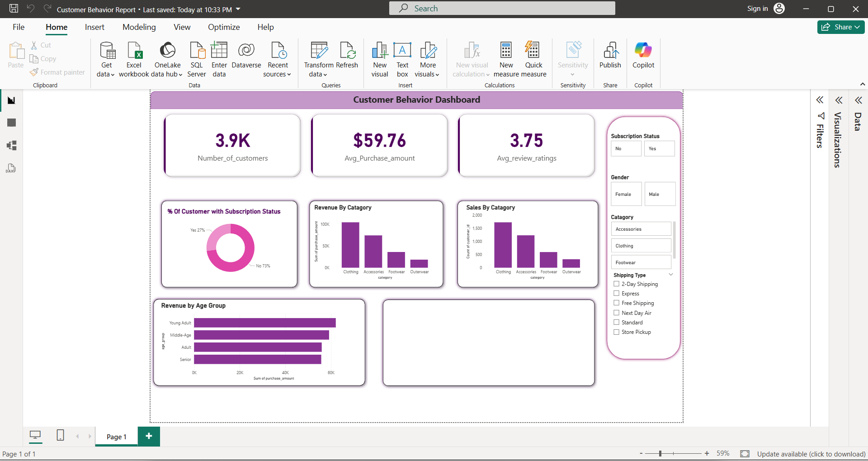The height and width of the screenshot is (461, 868).
Task: Open DAX query view icon
Action: tap(11, 168)
